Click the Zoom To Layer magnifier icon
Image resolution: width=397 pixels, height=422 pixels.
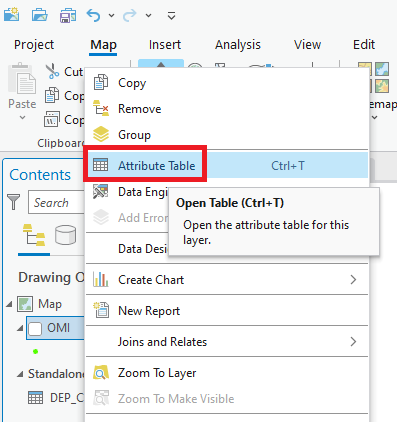tap(101, 373)
